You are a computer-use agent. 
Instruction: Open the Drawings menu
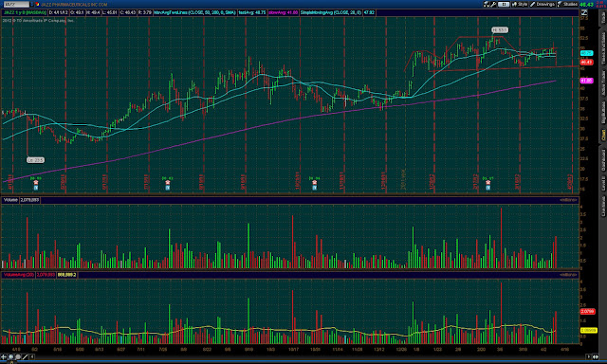[543, 4]
